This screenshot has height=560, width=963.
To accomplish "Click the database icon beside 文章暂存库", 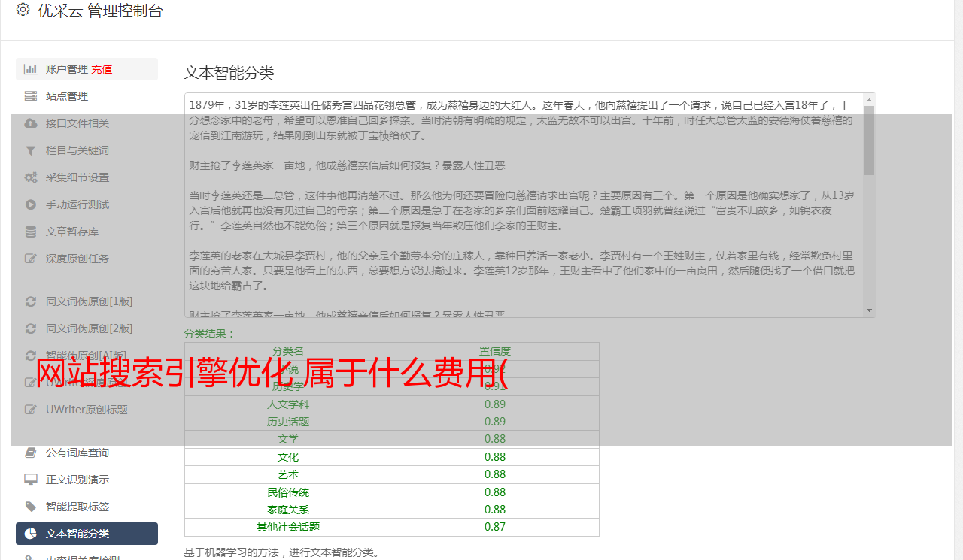I will point(31,232).
